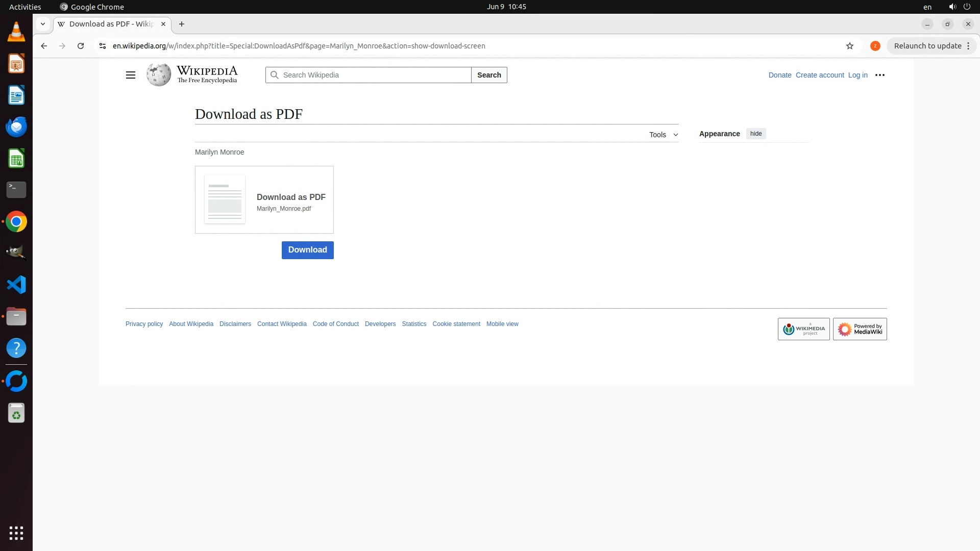View site information icon in address bar

103,46
